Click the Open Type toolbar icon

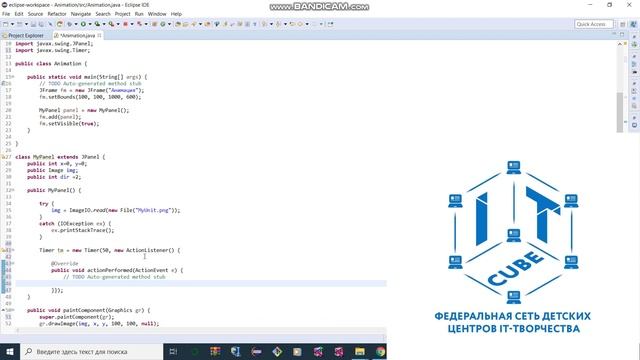pos(178,24)
